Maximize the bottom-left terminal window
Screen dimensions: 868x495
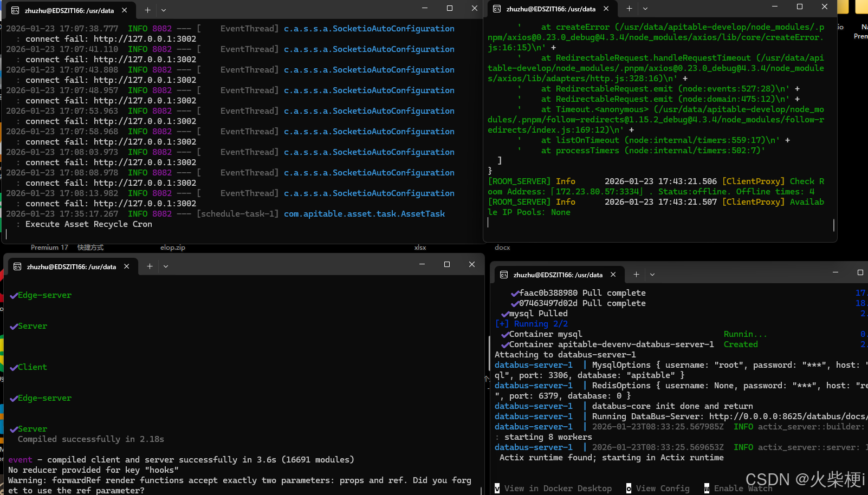click(x=447, y=264)
